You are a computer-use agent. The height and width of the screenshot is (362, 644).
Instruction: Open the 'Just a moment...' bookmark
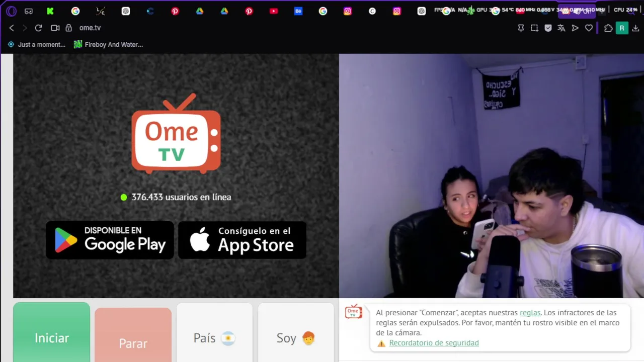(37, 45)
